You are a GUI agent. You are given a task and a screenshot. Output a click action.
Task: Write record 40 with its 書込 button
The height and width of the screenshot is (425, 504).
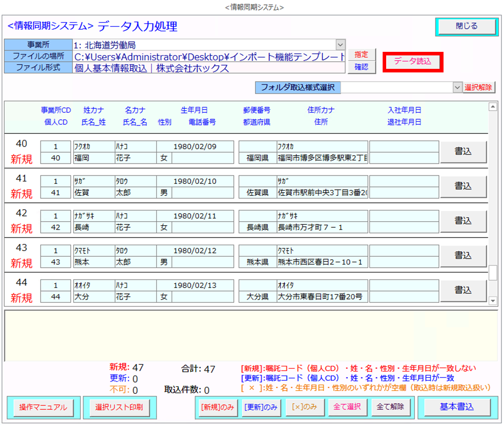pyautogui.click(x=463, y=152)
